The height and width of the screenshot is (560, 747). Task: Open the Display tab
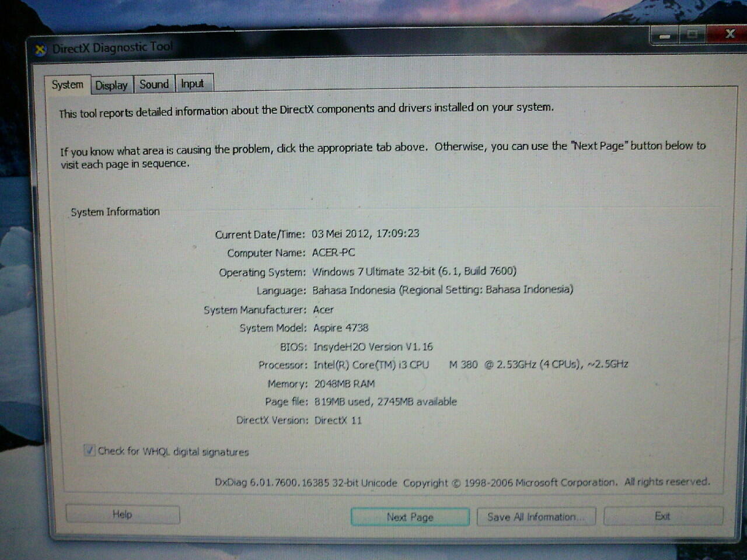point(111,85)
